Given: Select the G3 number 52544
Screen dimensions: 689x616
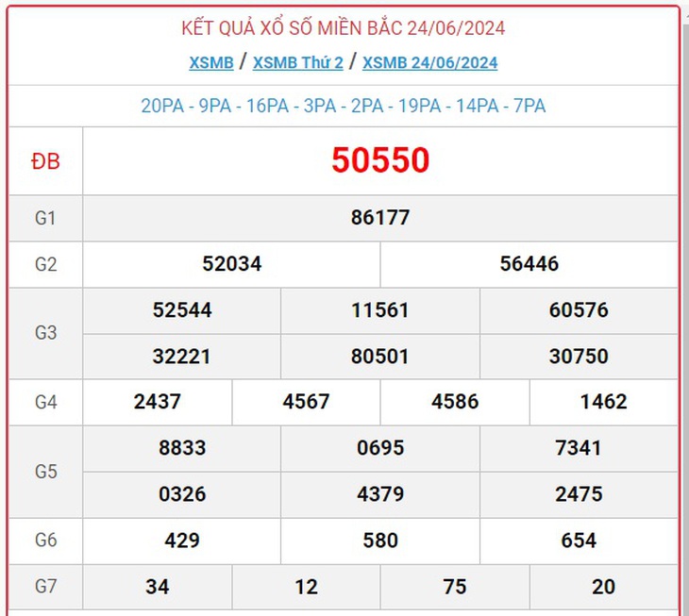Looking at the screenshot, I should [x=182, y=310].
